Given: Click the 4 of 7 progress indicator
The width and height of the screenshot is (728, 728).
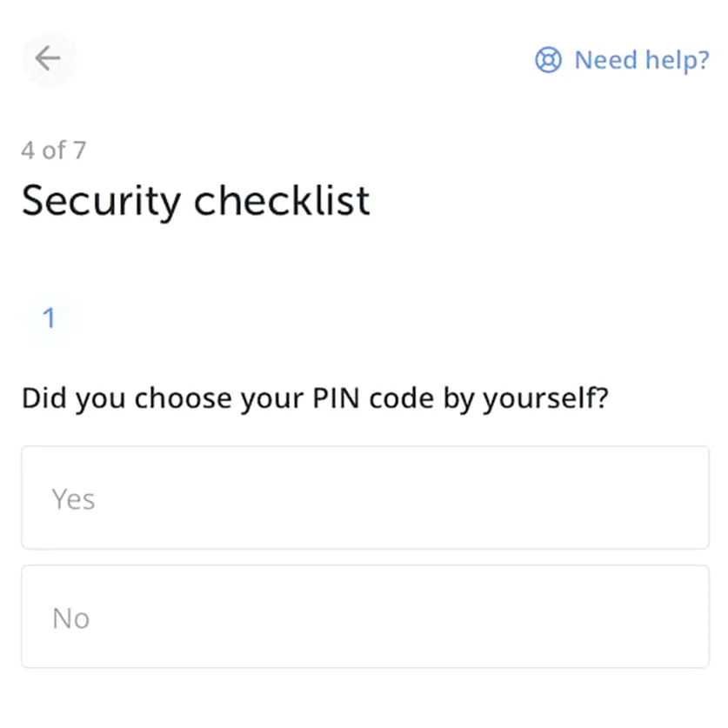Looking at the screenshot, I should pyautogui.click(x=54, y=150).
